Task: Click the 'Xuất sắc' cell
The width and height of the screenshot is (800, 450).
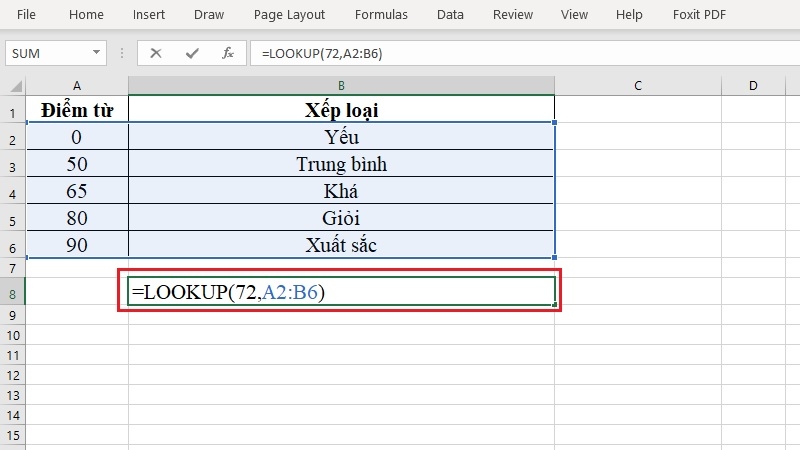Action: [341, 244]
